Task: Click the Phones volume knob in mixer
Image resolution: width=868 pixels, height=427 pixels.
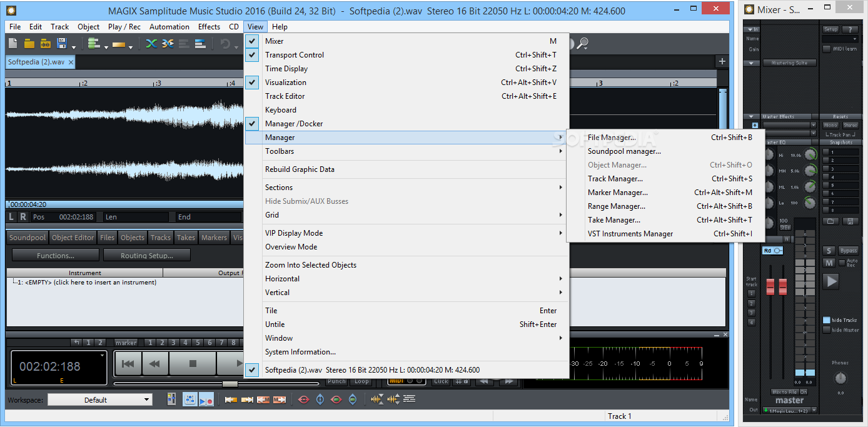Action: 840,378
